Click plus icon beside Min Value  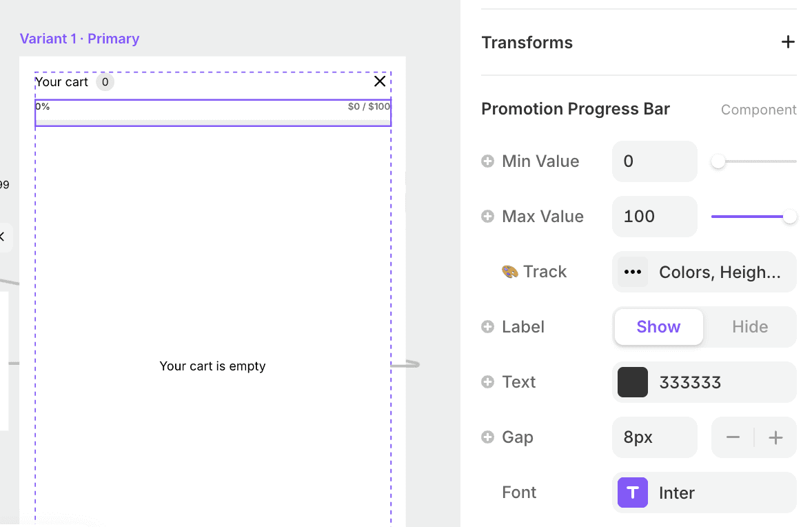coord(488,161)
